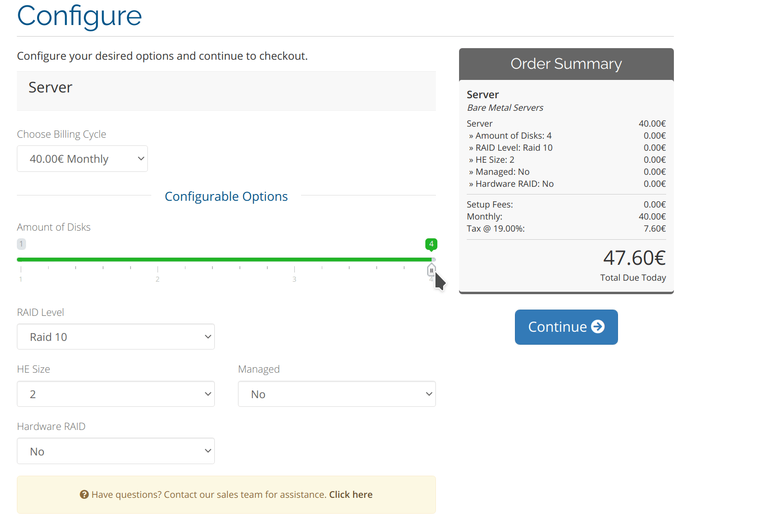The height and width of the screenshot is (532, 776).
Task: Click the question mark help icon
Action: coord(84,494)
